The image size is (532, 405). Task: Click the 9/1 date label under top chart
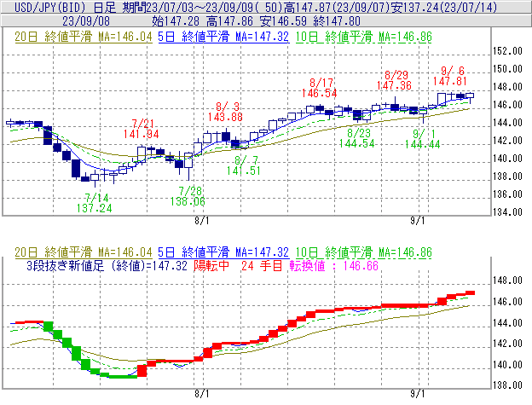coord(417,221)
